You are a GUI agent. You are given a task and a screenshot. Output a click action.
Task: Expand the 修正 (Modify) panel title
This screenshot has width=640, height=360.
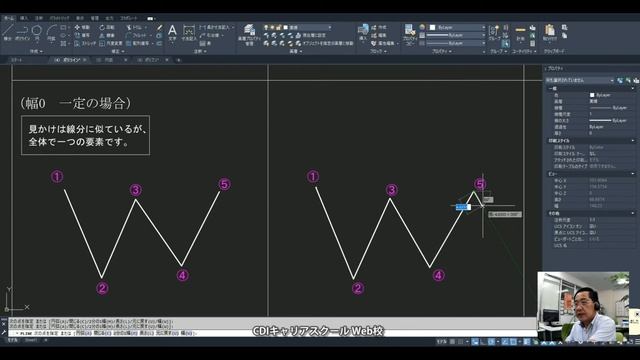pyautogui.click(x=118, y=51)
